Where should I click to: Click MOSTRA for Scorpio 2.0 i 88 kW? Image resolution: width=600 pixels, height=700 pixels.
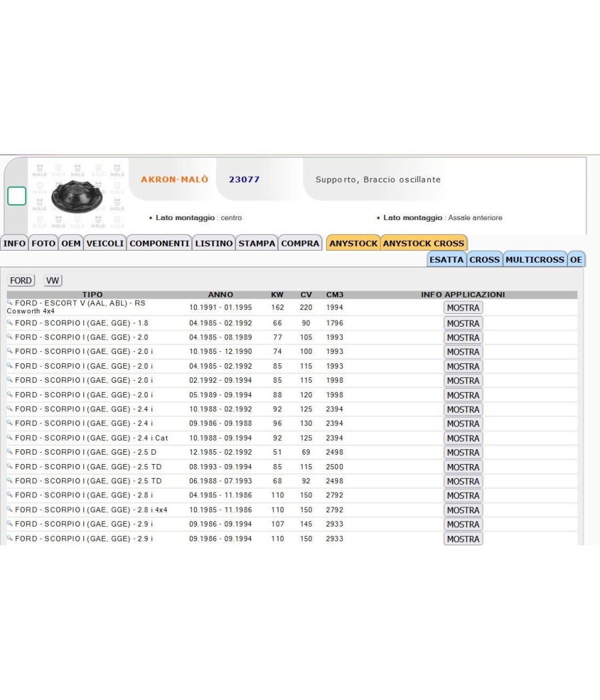463,395
